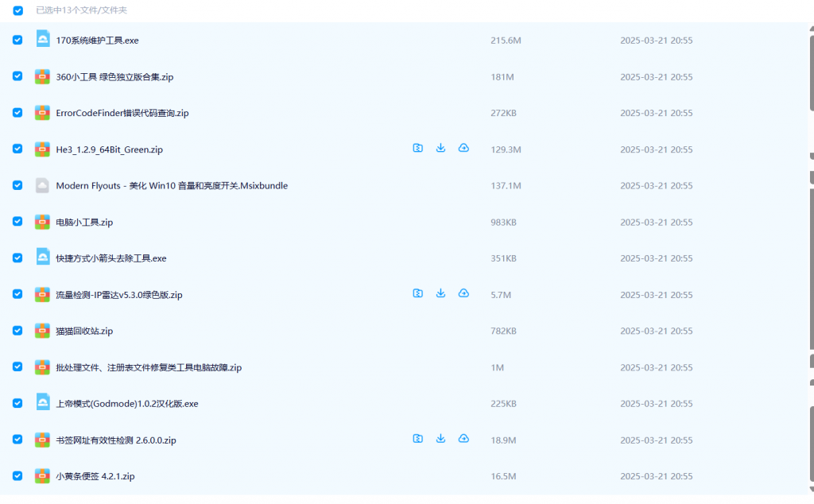
Task: Uncheck the select-all checkbox at the top
Action: pyautogui.click(x=17, y=10)
